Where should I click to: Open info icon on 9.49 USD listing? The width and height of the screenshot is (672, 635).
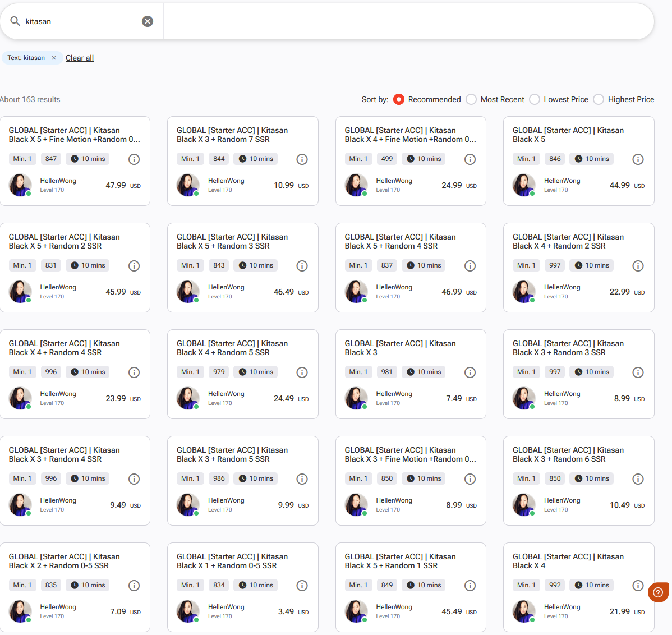click(x=134, y=479)
